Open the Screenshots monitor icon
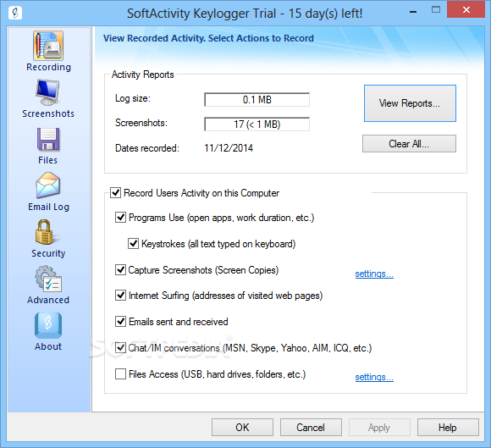 pyautogui.click(x=48, y=92)
